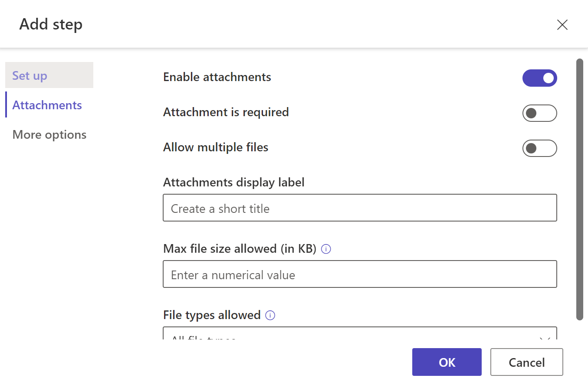Toggle Enable attachments off
This screenshot has height=388, width=588.
tap(539, 78)
